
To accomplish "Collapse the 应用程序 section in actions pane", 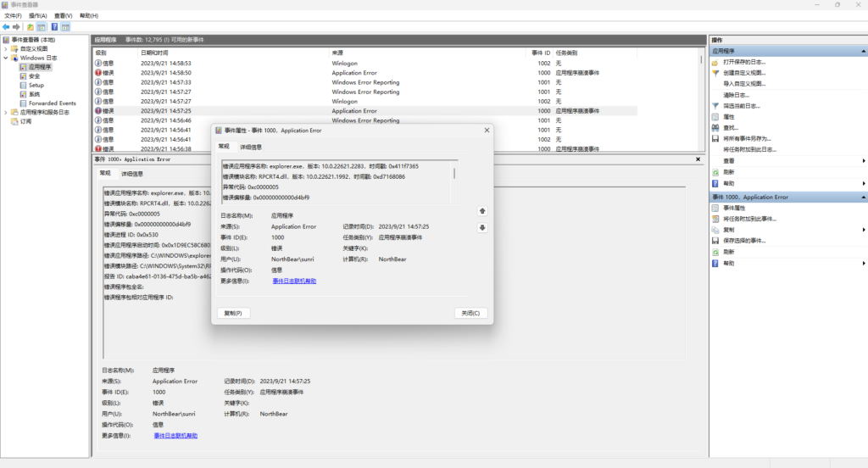I will (x=862, y=51).
